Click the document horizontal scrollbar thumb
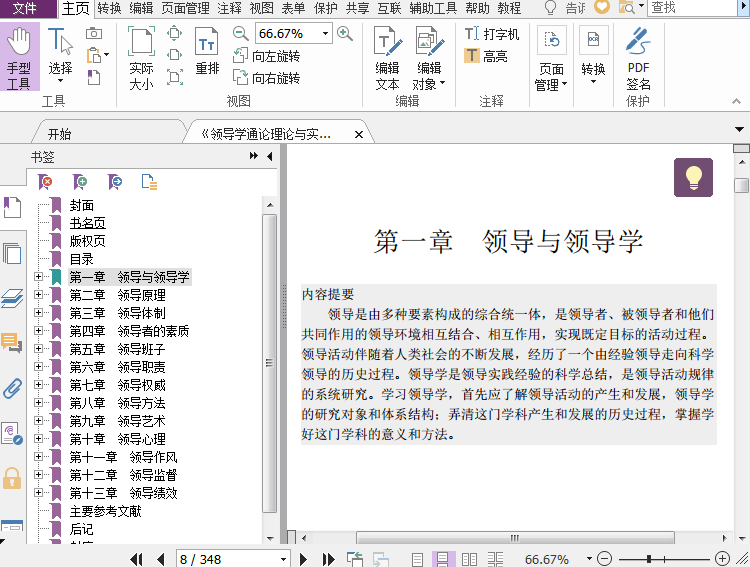750x567 pixels. point(515,538)
